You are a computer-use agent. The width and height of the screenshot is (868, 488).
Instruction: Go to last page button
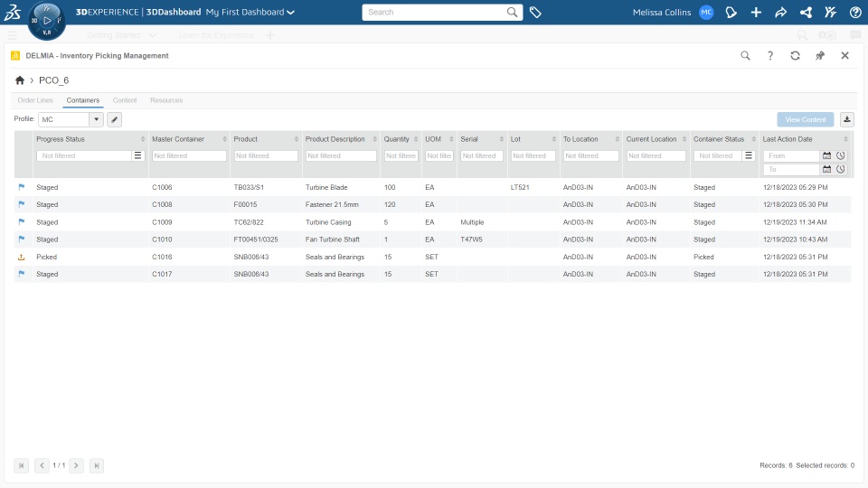tap(97, 466)
